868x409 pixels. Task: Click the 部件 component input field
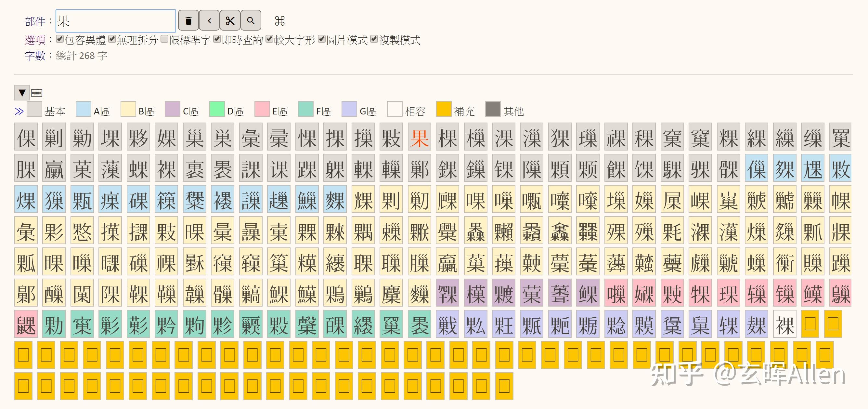116,21
